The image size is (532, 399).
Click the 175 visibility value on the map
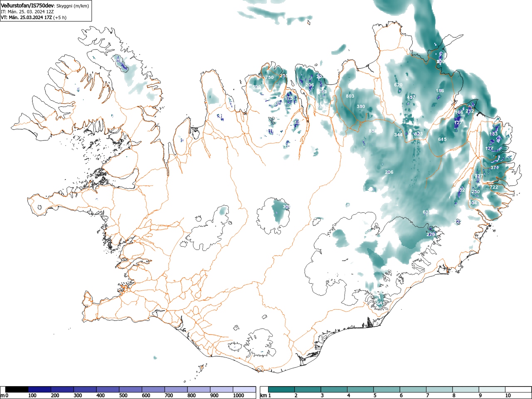click(x=288, y=97)
